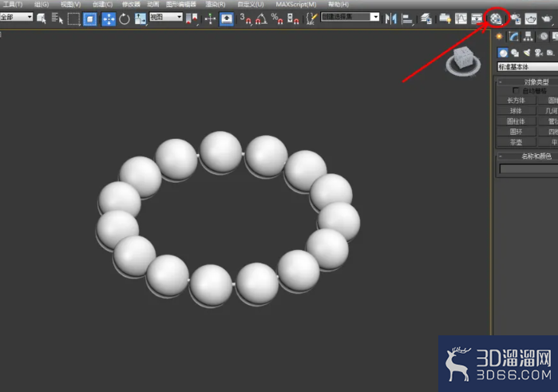Click the Align tool icon
Viewport: 558px width, 392px height.
pyautogui.click(x=407, y=19)
